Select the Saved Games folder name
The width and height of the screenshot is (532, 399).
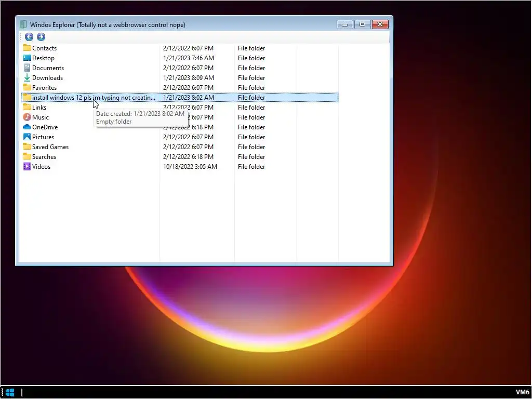pyautogui.click(x=50, y=147)
